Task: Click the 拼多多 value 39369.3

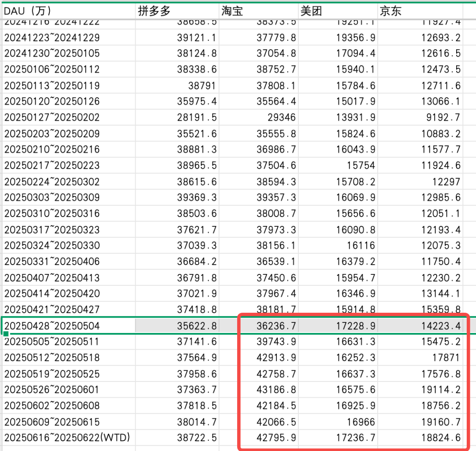Action: [x=177, y=197]
